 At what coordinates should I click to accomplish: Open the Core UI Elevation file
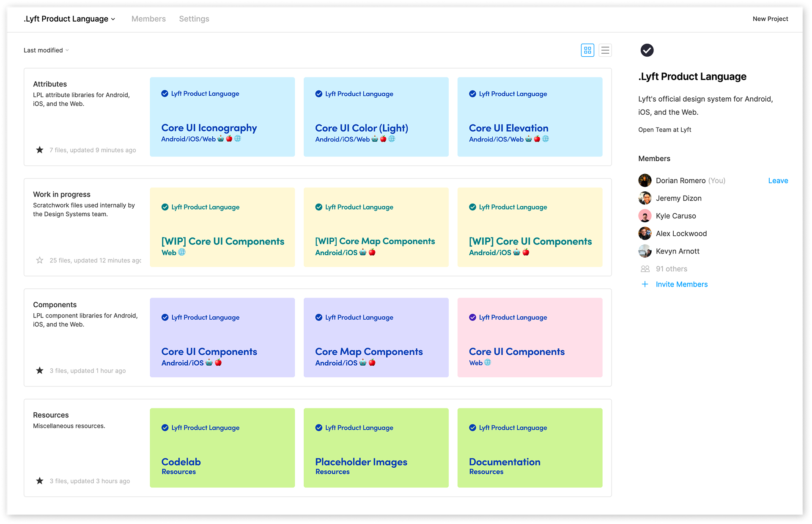coord(530,117)
